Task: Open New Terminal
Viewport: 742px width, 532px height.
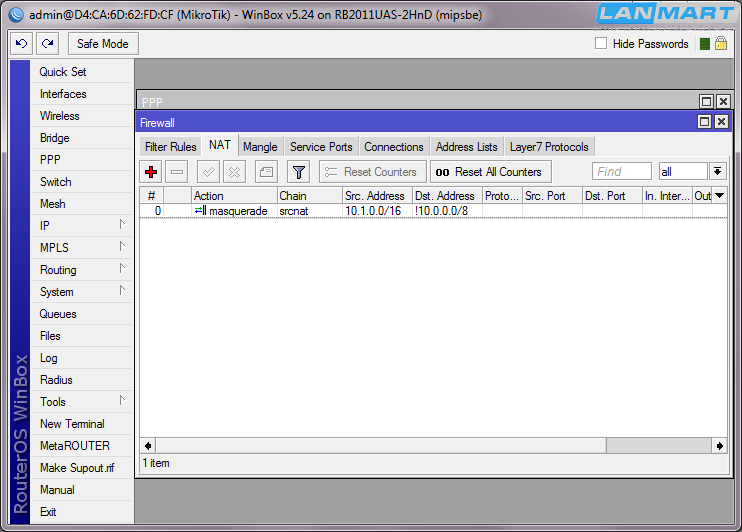Action: tap(81, 424)
